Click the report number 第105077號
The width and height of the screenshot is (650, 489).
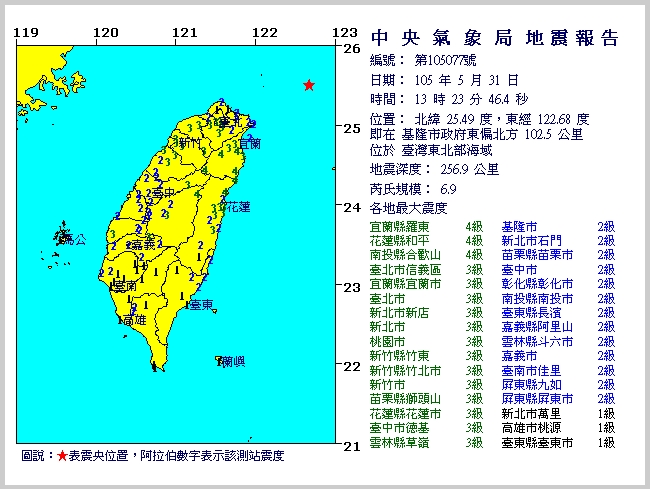pyautogui.click(x=446, y=61)
